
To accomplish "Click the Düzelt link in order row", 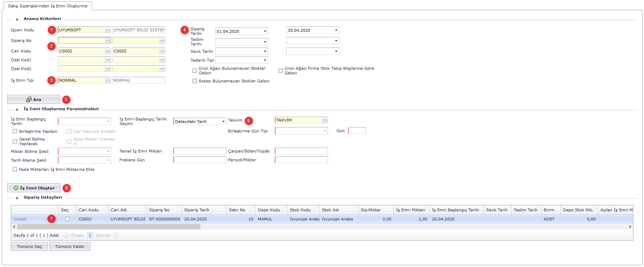I will point(20,219).
